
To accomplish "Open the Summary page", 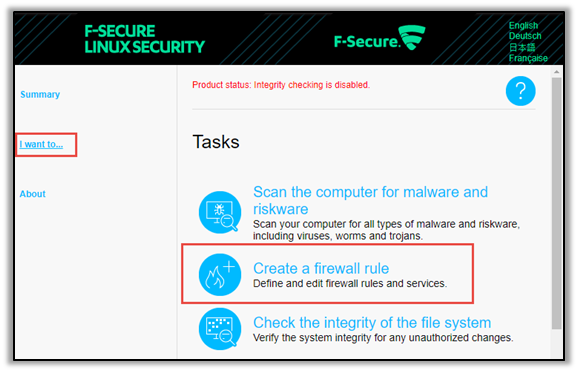I will click(40, 94).
